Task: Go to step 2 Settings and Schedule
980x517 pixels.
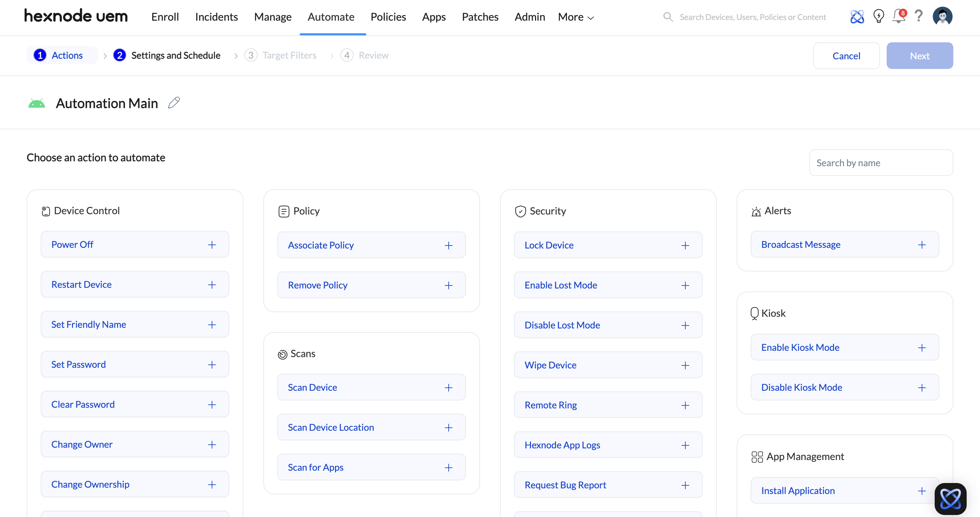Action: (x=167, y=56)
